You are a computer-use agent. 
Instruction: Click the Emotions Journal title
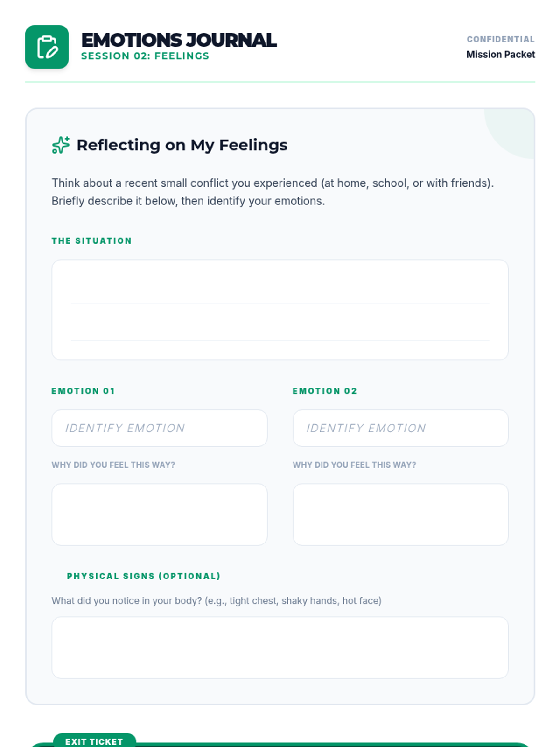pyautogui.click(x=179, y=40)
